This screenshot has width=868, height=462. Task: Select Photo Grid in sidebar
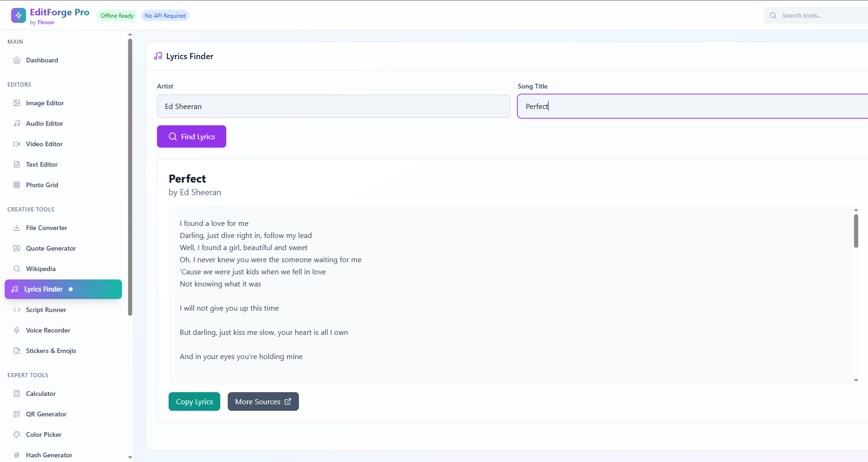tap(63, 185)
